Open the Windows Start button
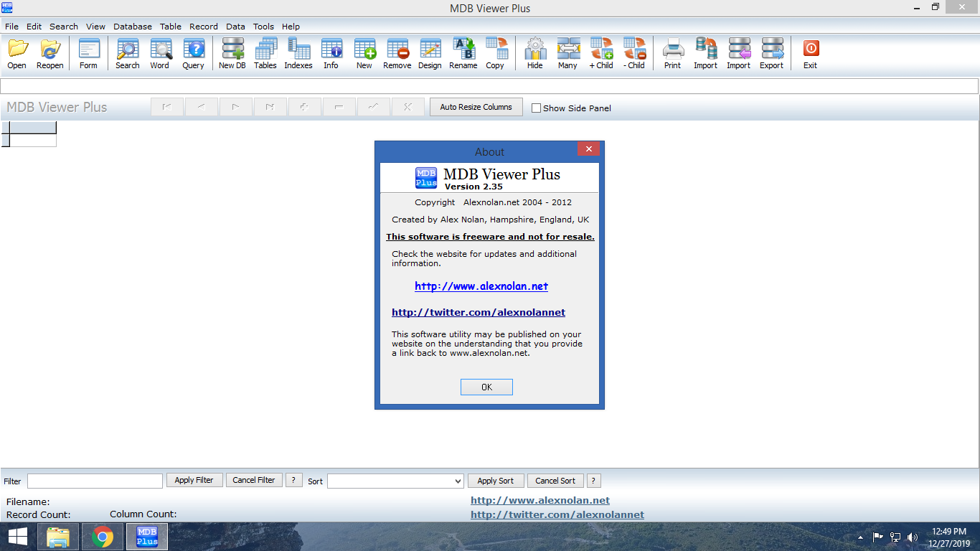Viewport: 980px width, 551px height. click(x=18, y=537)
